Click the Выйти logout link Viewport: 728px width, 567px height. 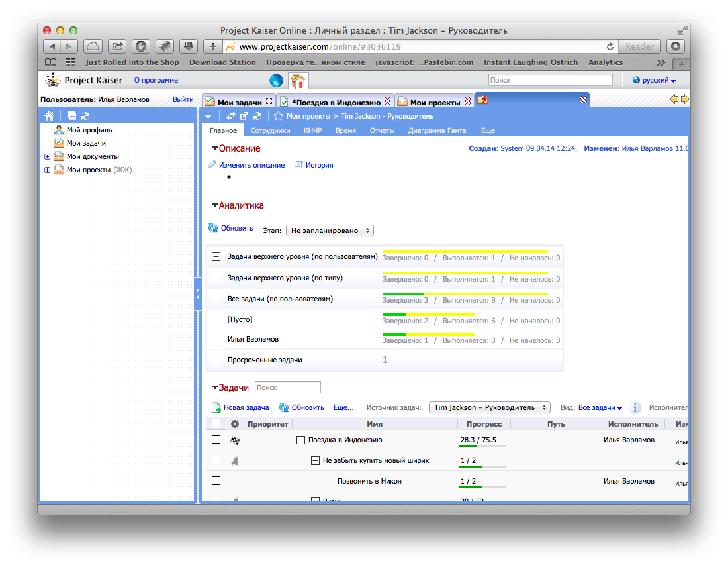click(x=183, y=99)
